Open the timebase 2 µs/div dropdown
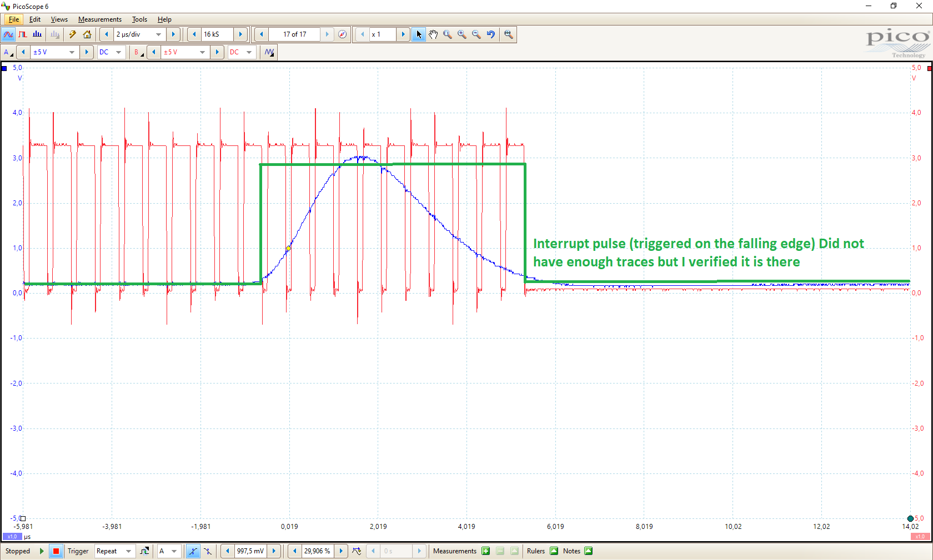 click(159, 34)
